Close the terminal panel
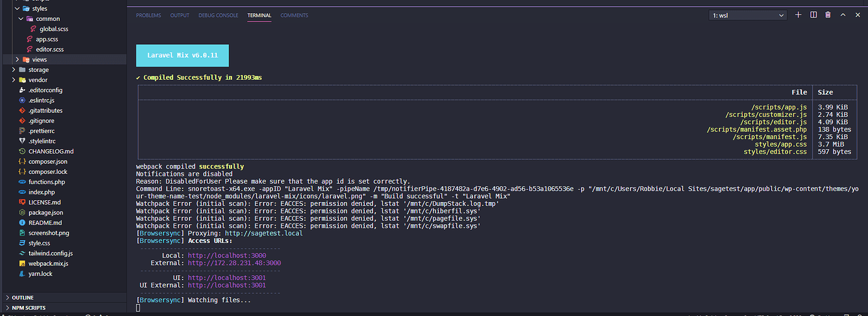 point(858,15)
